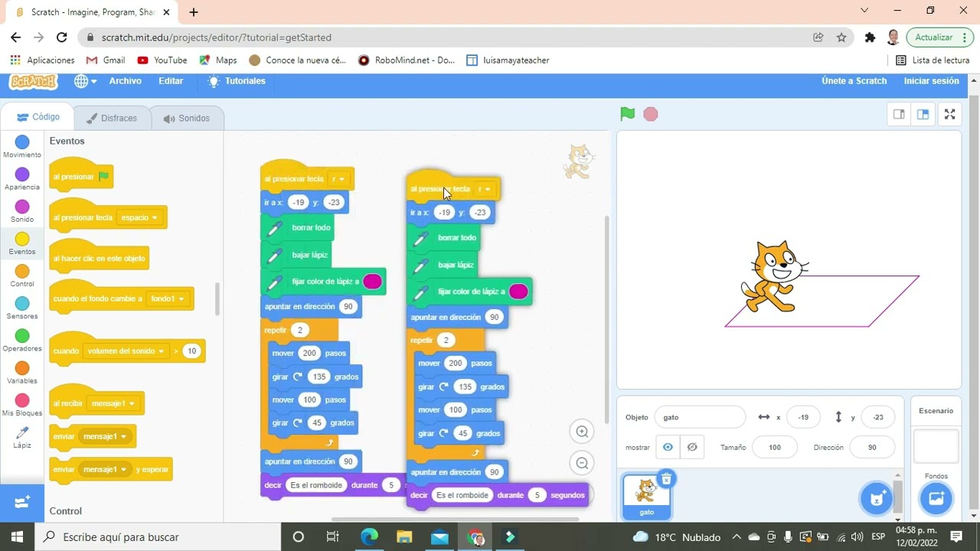
Task: Click magenta pen color swatch in right script
Action: [518, 292]
